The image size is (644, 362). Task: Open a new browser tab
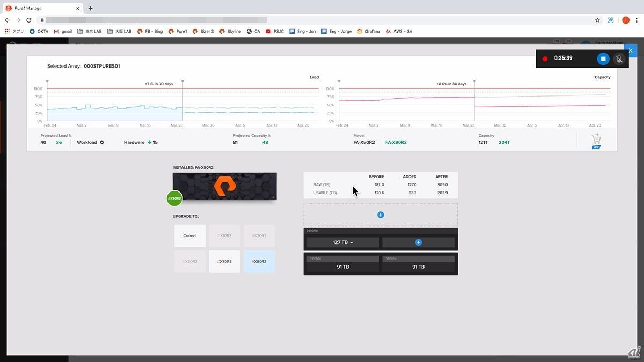point(90,9)
